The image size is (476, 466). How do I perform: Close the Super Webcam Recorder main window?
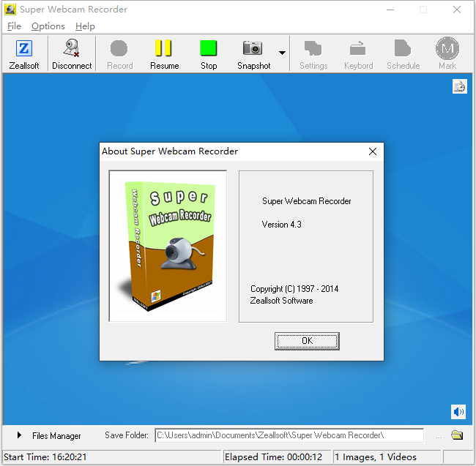coord(456,10)
